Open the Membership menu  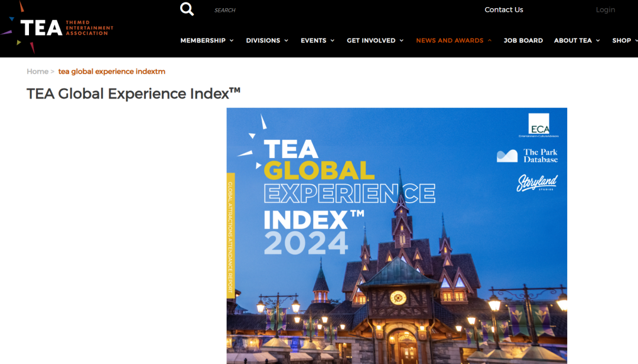[x=203, y=41]
